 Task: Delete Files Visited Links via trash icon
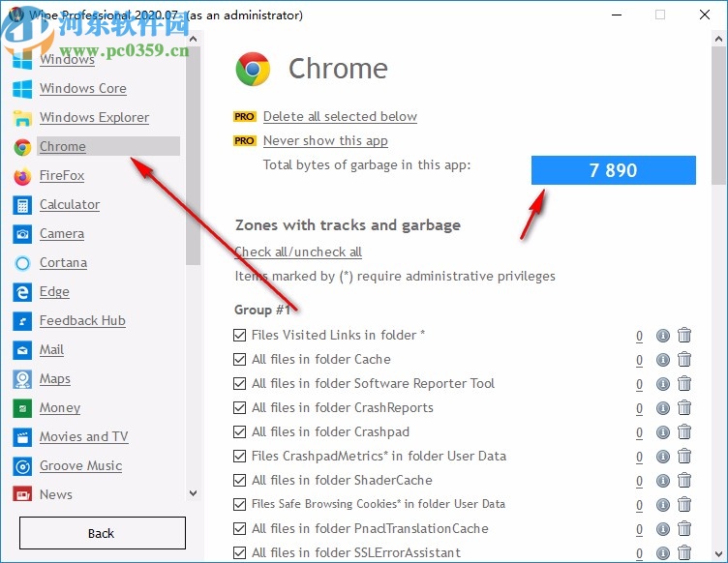pos(684,335)
